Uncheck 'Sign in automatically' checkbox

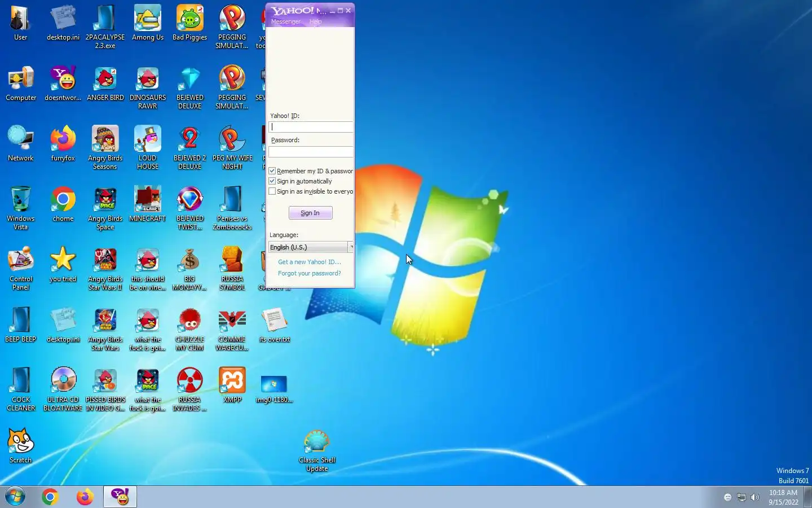[x=272, y=181]
